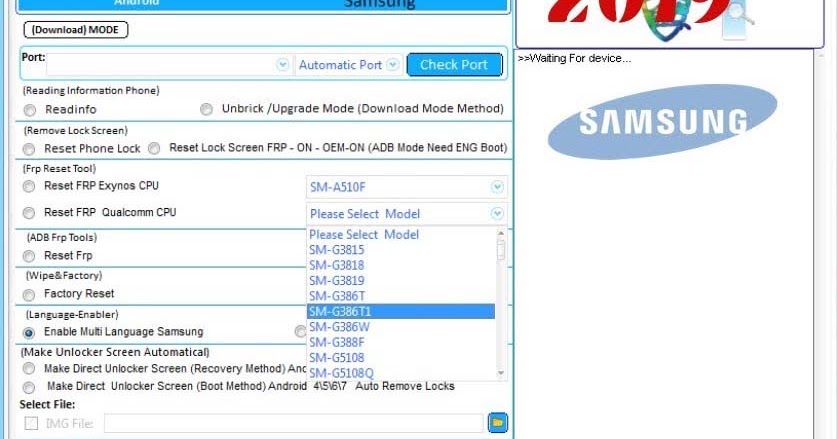This screenshot has width=837, height=439.
Task: Expand the SM-A510F Exynos model dropdown
Action: tap(497, 187)
